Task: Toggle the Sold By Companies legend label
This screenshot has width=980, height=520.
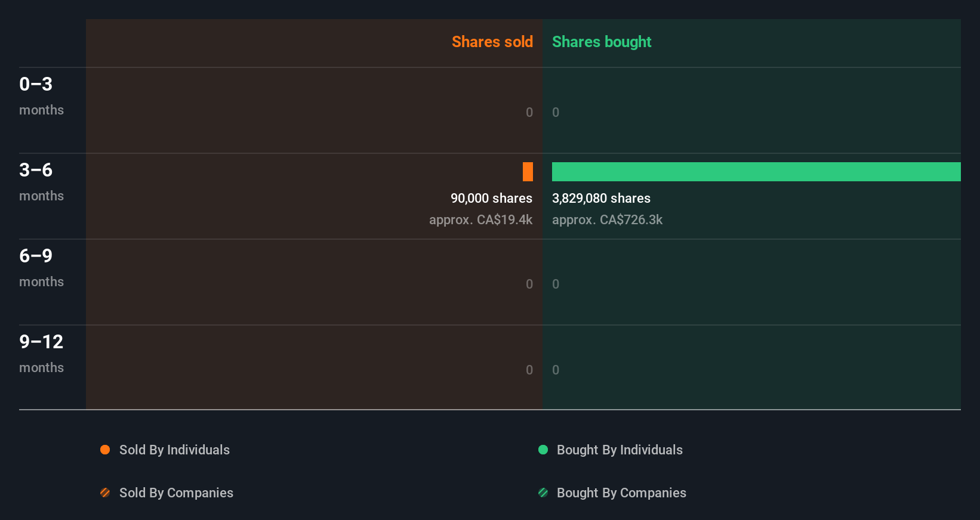Action: pyautogui.click(x=176, y=493)
